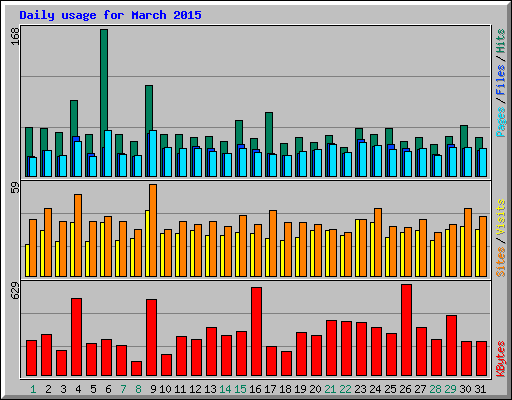Click the cyan pages bar for day 9

click(x=153, y=153)
